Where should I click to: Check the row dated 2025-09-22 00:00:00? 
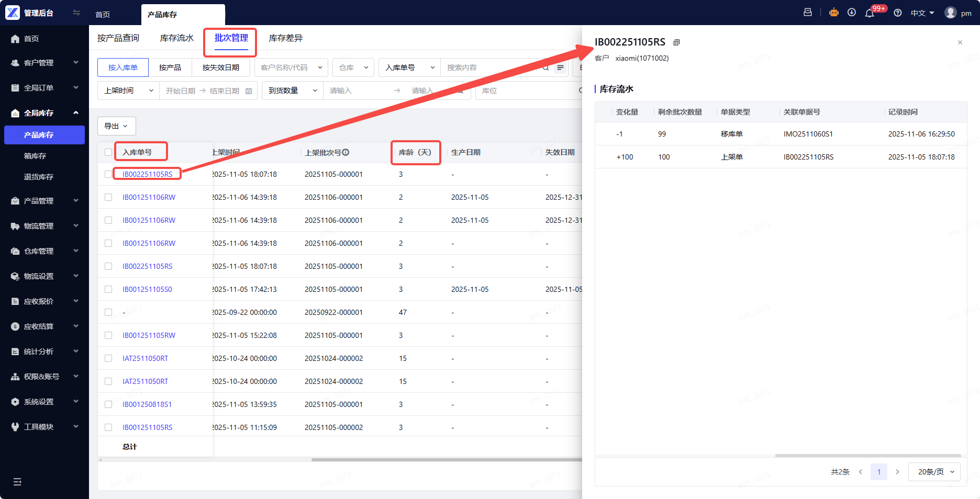(108, 312)
